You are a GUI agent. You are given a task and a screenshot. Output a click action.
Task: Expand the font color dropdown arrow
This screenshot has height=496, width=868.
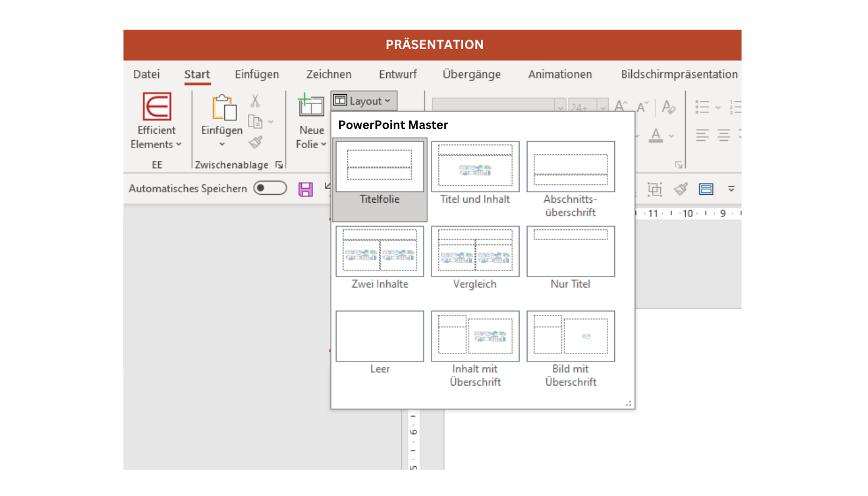click(x=673, y=135)
